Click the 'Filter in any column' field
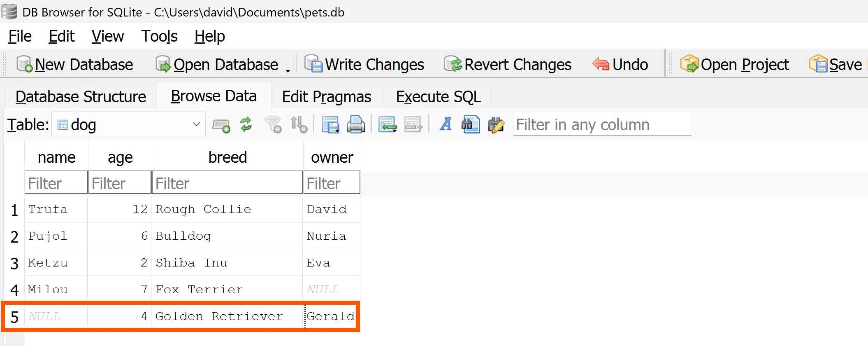The height and width of the screenshot is (346, 868). [x=602, y=124]
